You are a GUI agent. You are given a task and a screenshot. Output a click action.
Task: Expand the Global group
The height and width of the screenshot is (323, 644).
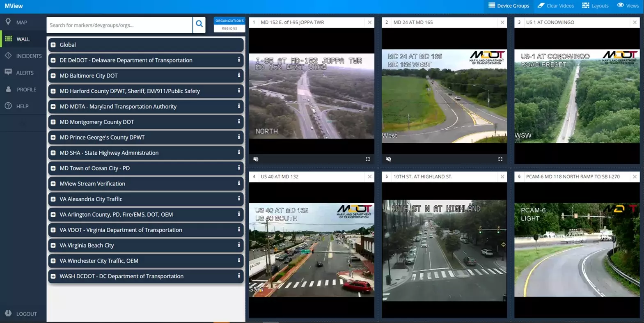coord(53,45)
